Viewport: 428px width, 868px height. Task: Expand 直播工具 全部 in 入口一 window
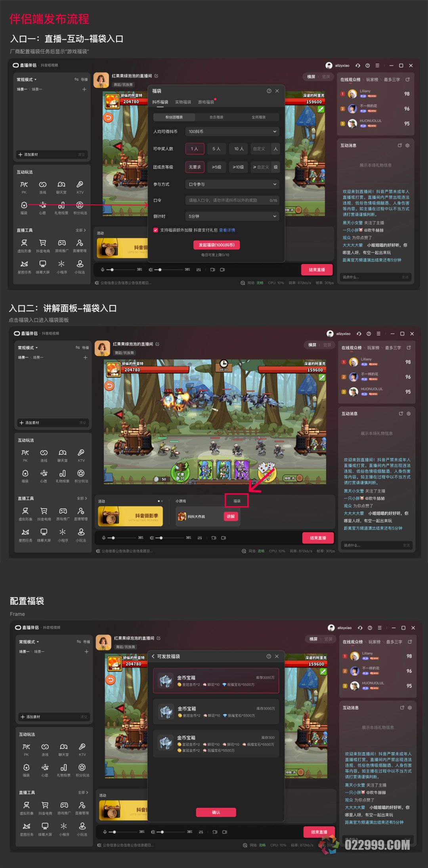click(81, 230)
